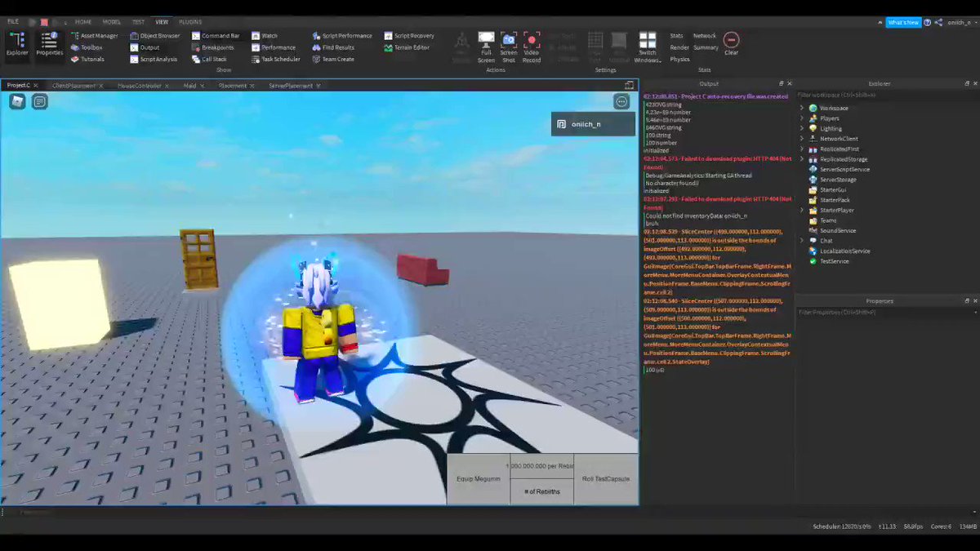This screenshot has width=980, height=551.
Task: Show Render stats
Action: pyautogui.click(x=679, y=47)
